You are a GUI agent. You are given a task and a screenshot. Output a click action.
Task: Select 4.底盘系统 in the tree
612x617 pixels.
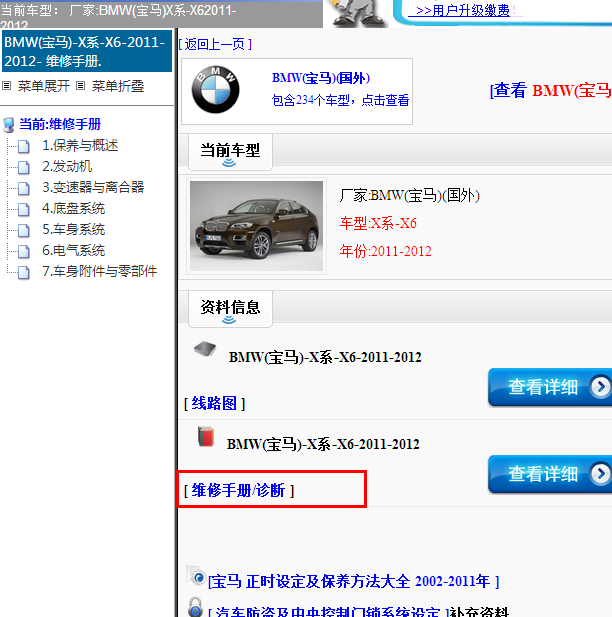point(74,209)
